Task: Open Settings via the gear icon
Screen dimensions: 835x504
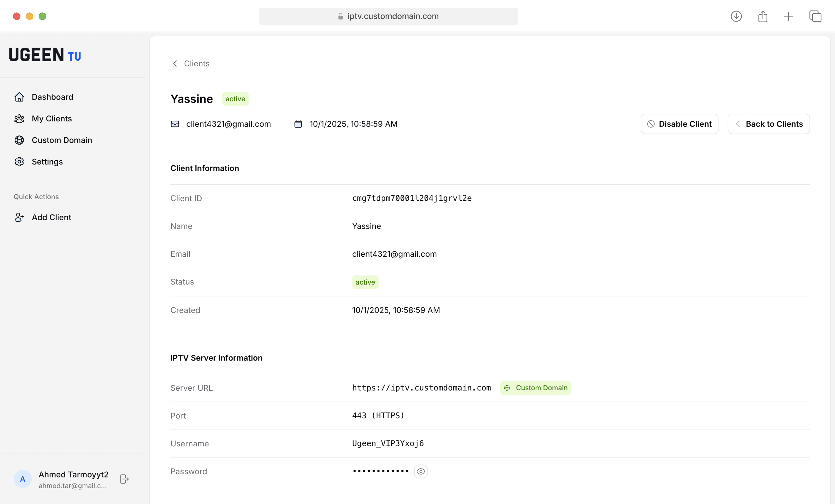Action: coord(19,161)
